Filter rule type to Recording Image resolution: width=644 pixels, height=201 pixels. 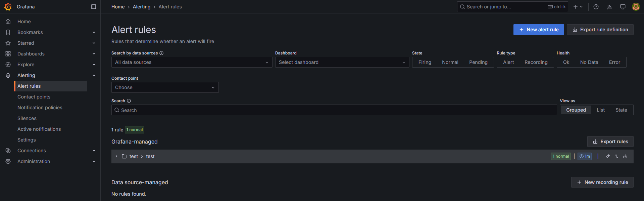pyautogui.click(x=536, y=62)
